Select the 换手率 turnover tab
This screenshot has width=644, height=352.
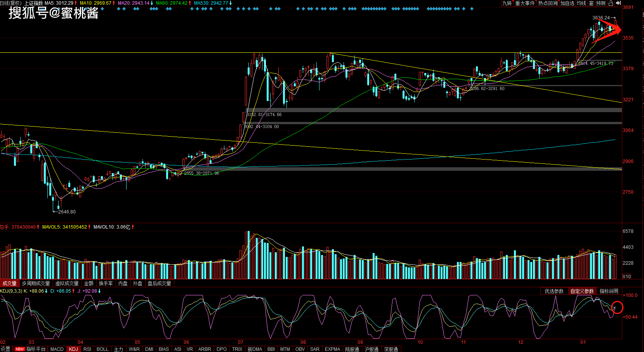(106, 283)
